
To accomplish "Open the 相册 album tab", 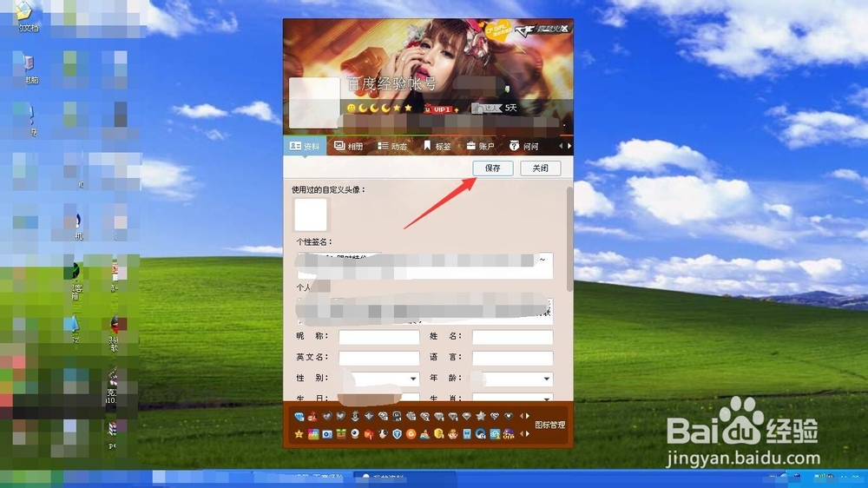I will pos(348,146).
